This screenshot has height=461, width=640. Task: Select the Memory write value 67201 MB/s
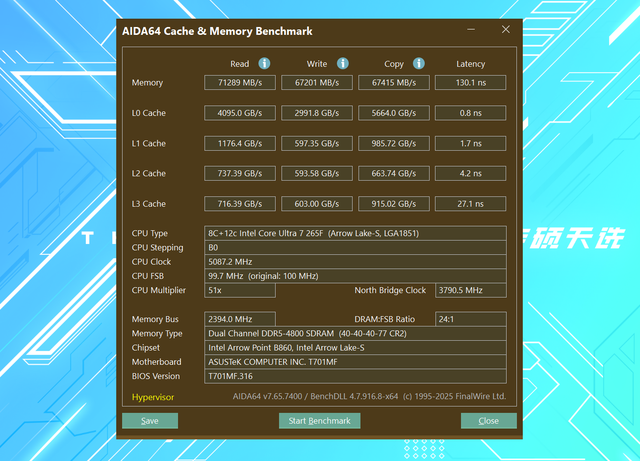pos(317,82)
